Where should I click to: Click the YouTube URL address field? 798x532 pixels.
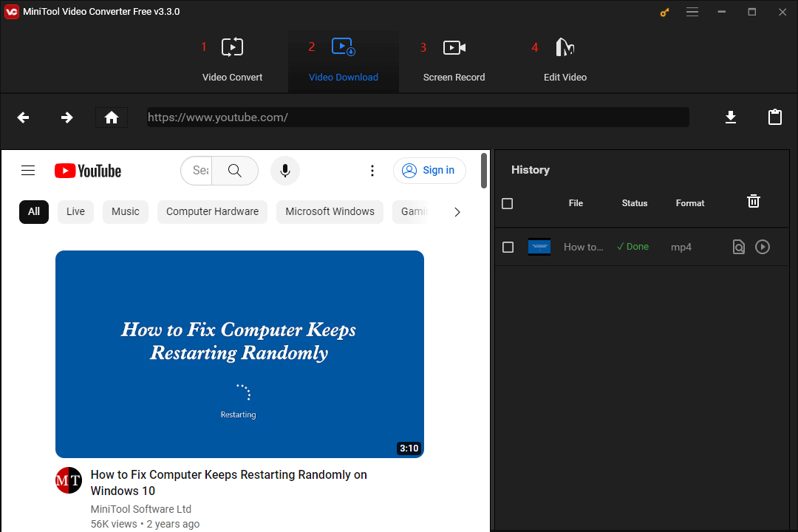coord(417,117)
